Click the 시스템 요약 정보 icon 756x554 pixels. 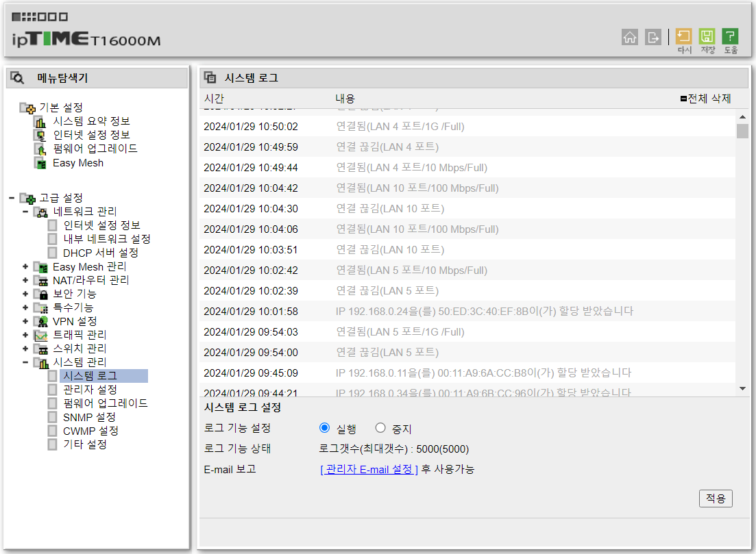point(40,121)
